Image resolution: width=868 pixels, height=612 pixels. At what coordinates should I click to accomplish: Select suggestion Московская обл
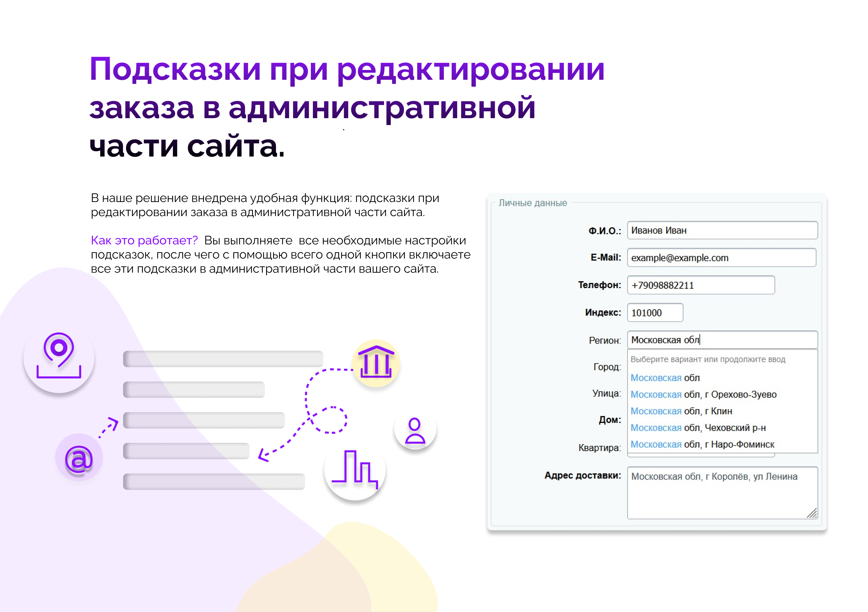pyautogui.click(x=665, y=378)
